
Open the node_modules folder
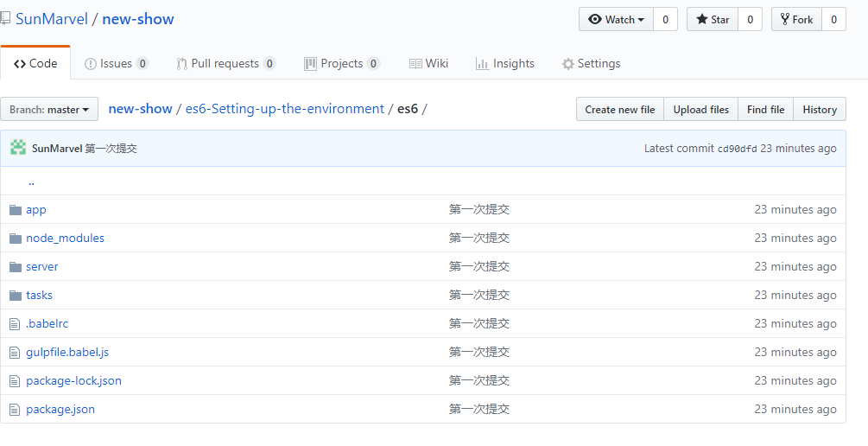65,239
